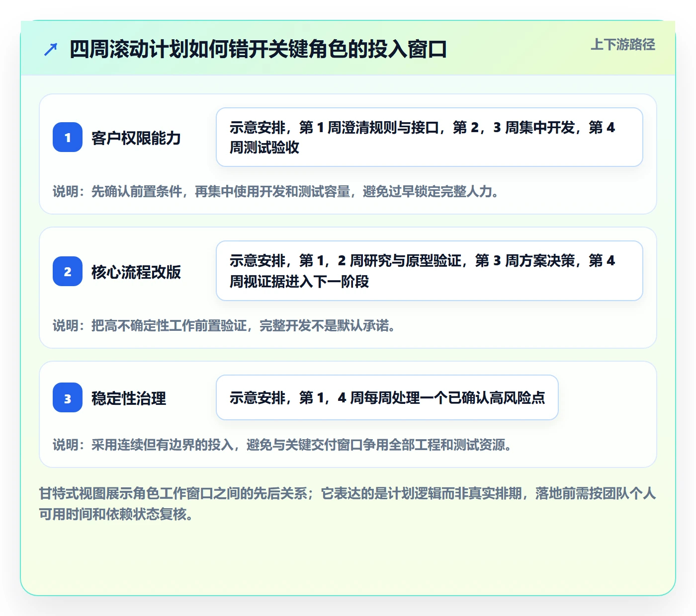
Task: Select the 核心流程改版 heading
Action: (x=136, y=272)
